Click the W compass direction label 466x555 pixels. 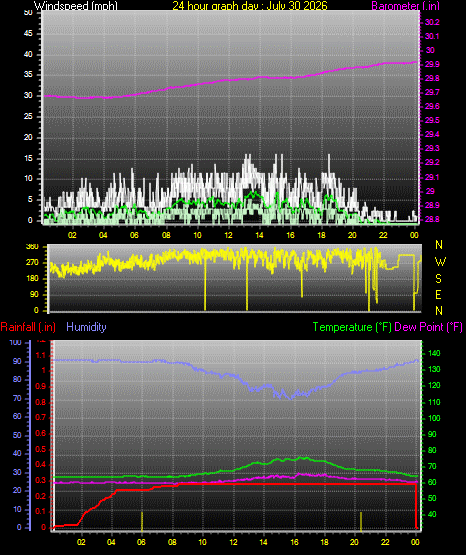[x=440, y=262]
